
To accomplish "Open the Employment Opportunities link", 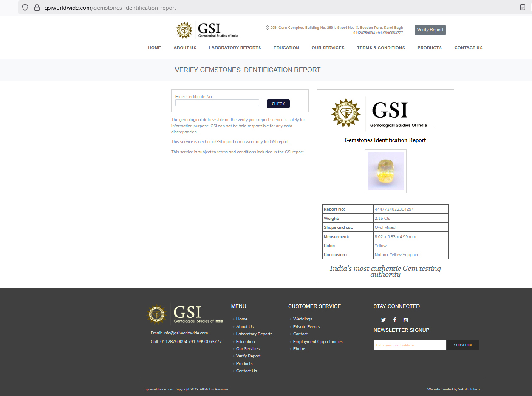I will (x=318, y=342).
